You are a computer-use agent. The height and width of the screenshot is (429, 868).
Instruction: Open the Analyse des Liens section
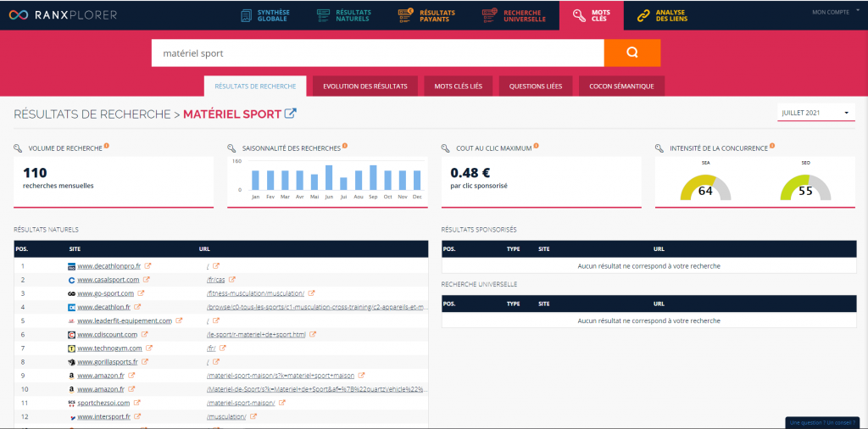(x=661, y=15)
